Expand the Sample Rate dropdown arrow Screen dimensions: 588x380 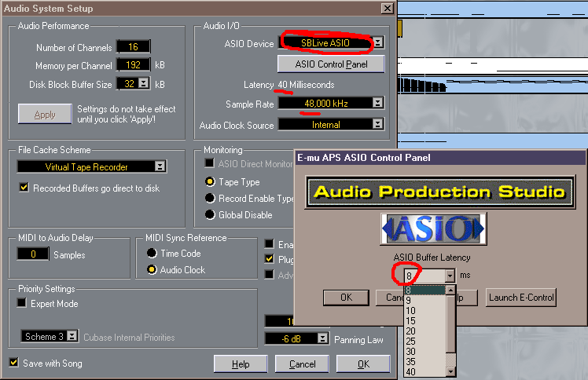[378, 103]
